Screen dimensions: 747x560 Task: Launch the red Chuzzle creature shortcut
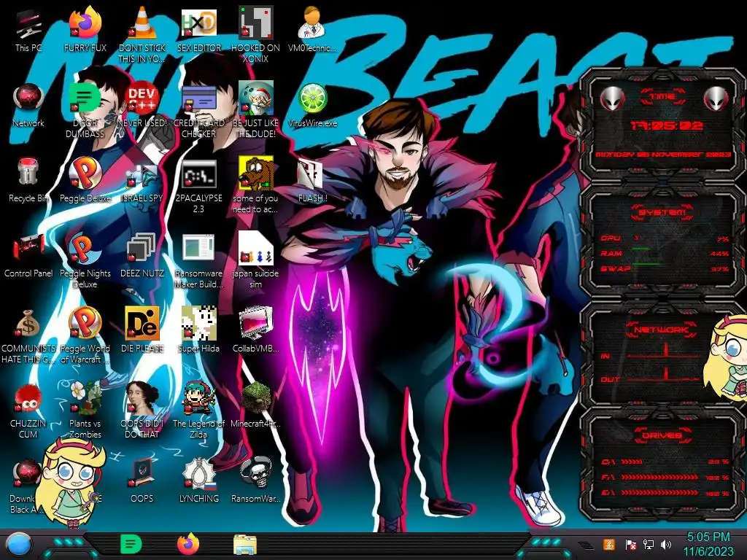[x=28, y=411]
